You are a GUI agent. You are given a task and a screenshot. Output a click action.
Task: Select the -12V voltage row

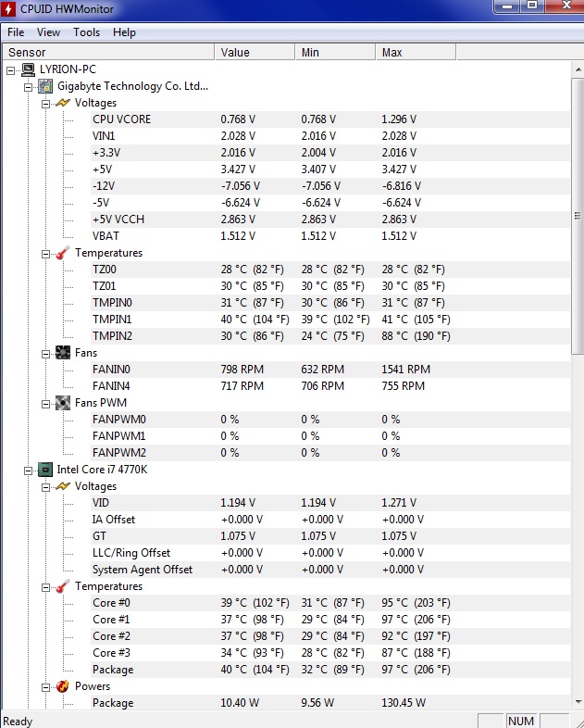[x=330, y=186]
